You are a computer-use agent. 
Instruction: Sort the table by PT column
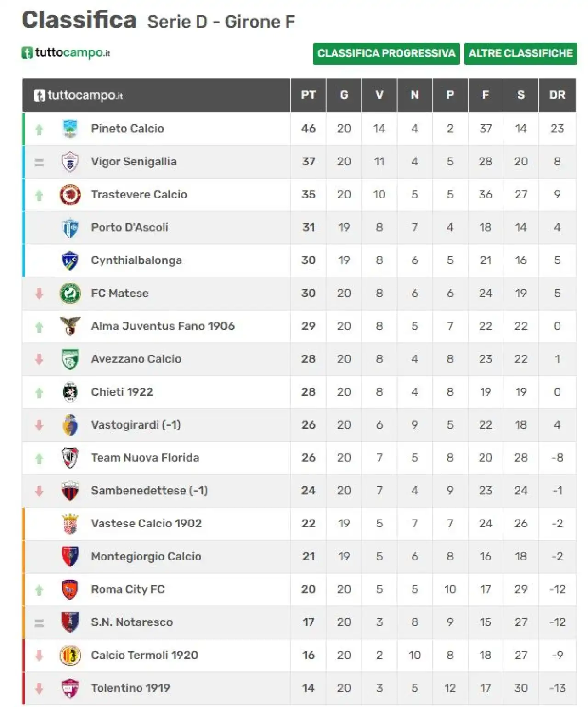pyautogui.click(x=308, y=95)
